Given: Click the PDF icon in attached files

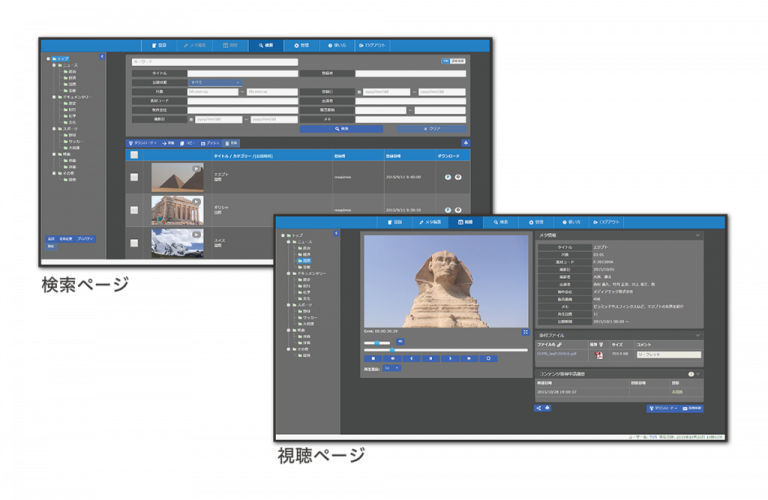Looking at the screenshot, I should [597, 354].
